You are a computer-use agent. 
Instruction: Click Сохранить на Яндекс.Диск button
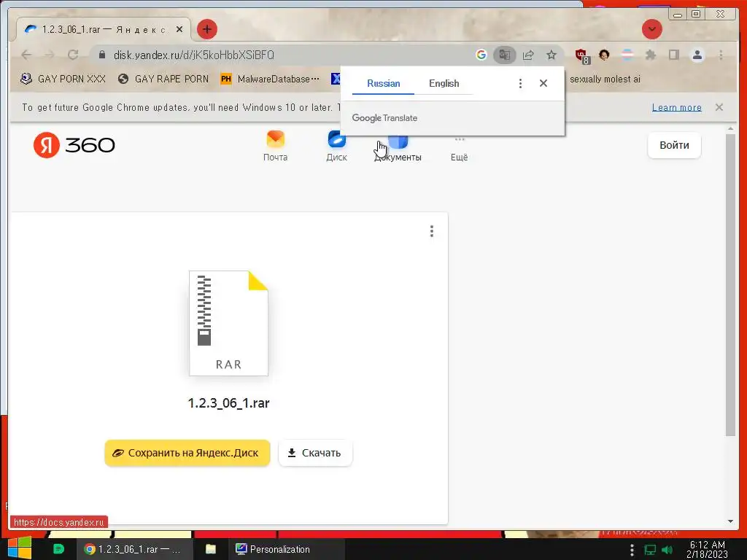pos(187,453)
